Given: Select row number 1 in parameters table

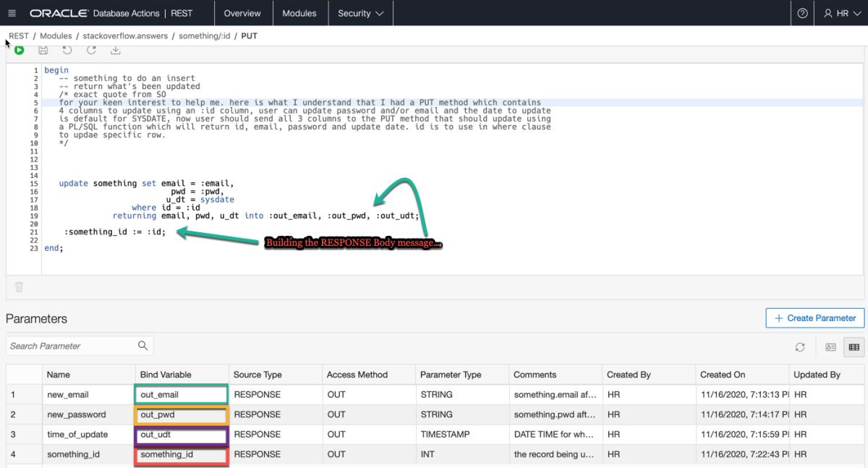Looking at the screenshot, I should coord(24,395).
